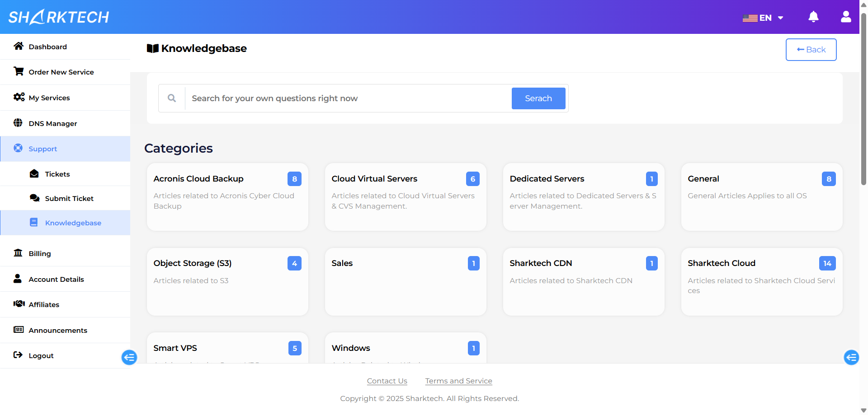Click "Articles related to Sharktech CDN" text
The image size is (868, 415).
pos(571,280)
